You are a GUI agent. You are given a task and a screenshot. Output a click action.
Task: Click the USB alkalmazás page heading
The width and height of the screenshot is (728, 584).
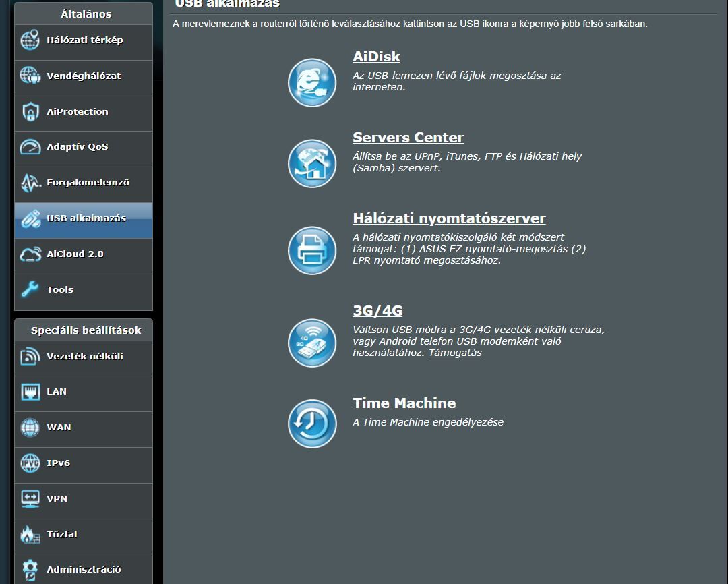227,4
